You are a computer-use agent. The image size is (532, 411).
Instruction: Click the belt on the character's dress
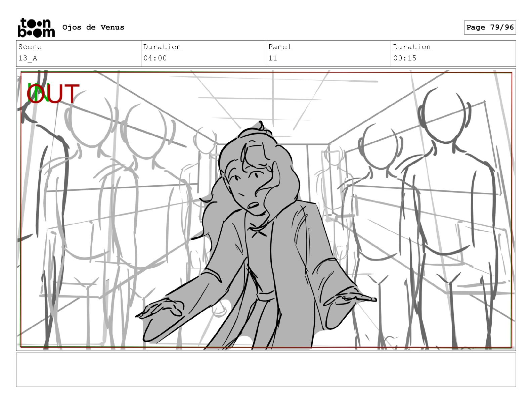[267, 296]
